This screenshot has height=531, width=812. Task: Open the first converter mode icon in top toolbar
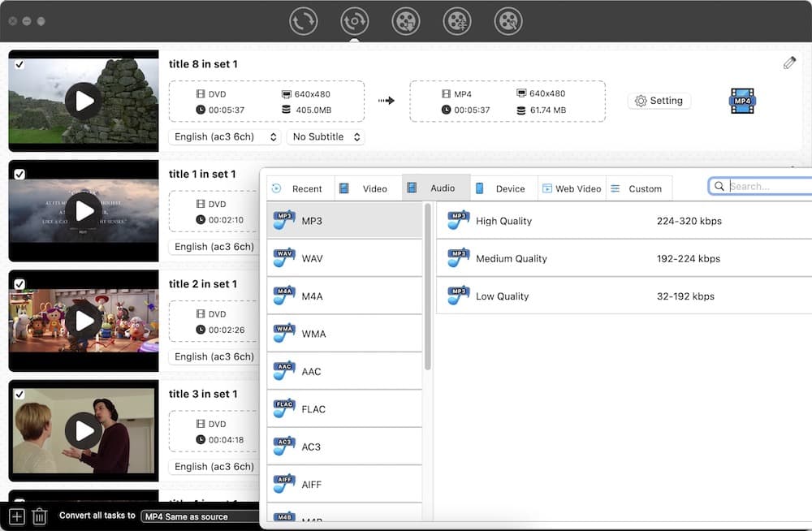[303, 21]
